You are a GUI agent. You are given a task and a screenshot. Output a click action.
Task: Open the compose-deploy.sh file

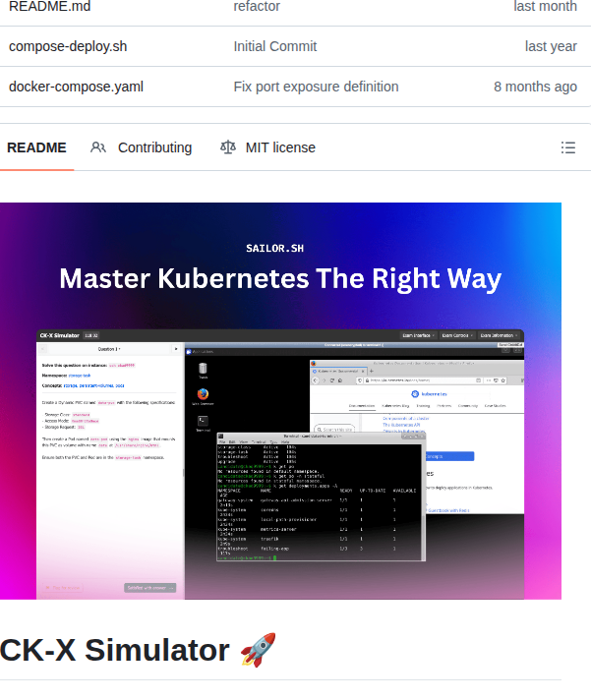click(68, 46)
